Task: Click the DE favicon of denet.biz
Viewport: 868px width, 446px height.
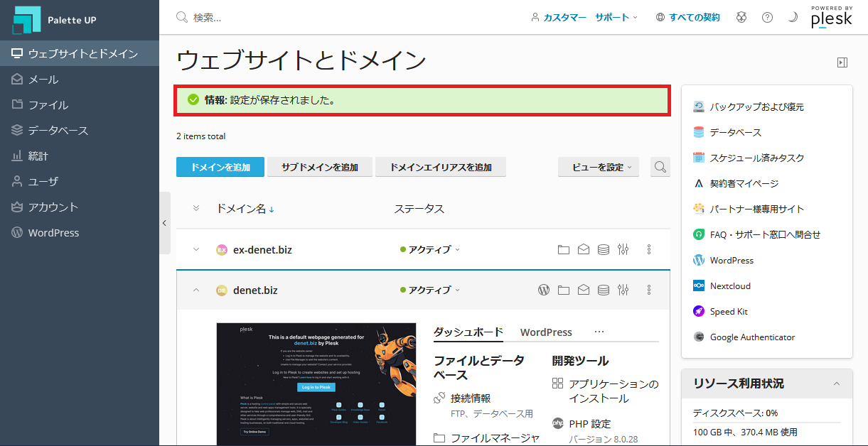Action: (222, 290)
